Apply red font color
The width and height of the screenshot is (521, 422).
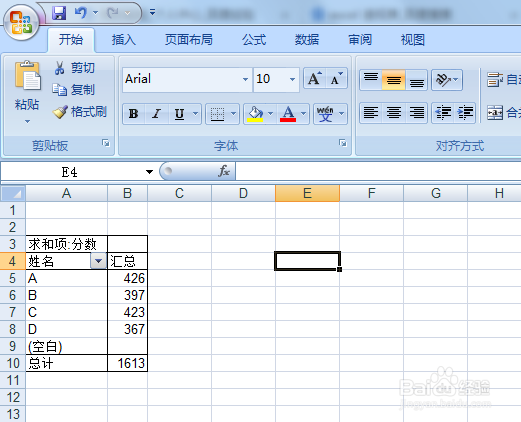click(288, 114)
